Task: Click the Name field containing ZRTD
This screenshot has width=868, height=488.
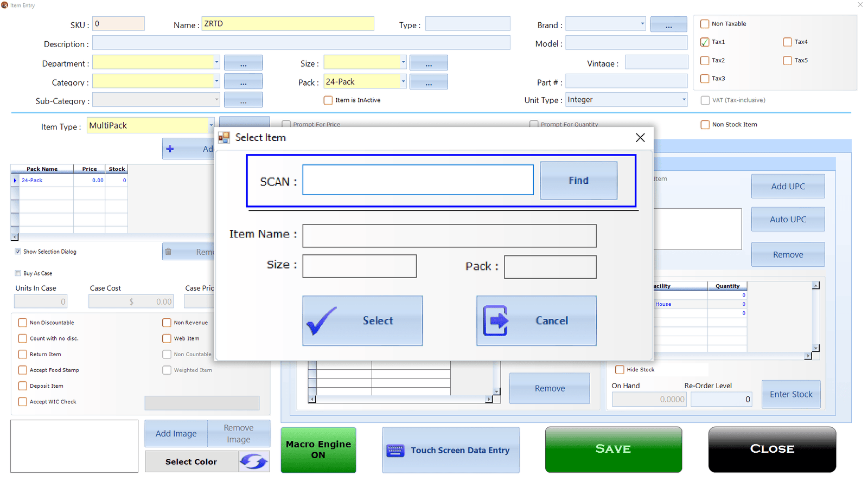Action: coord(288,24)
